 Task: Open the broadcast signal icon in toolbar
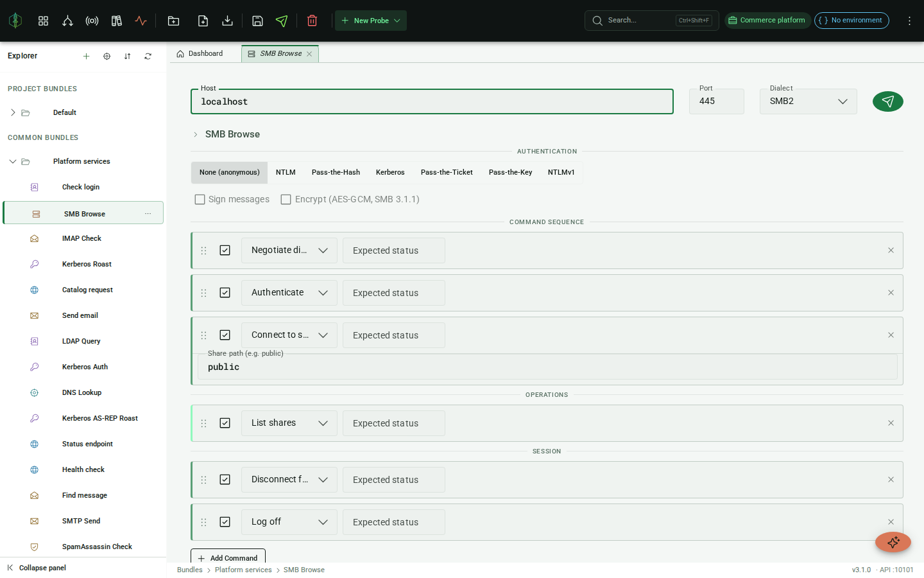pyautogui.click(x=92, y=21)
